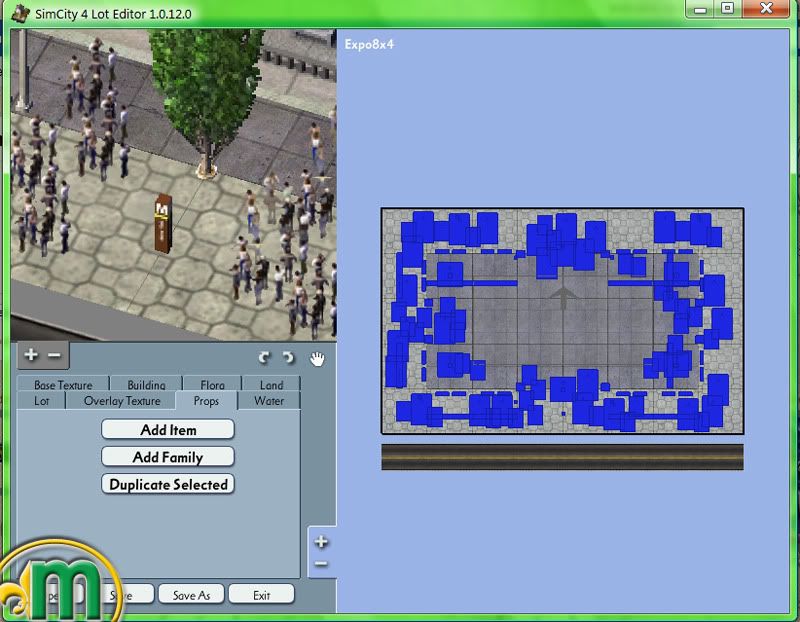Select the tall tree in the preview
Screen dimensions: 800x622
tap(207, 97)
